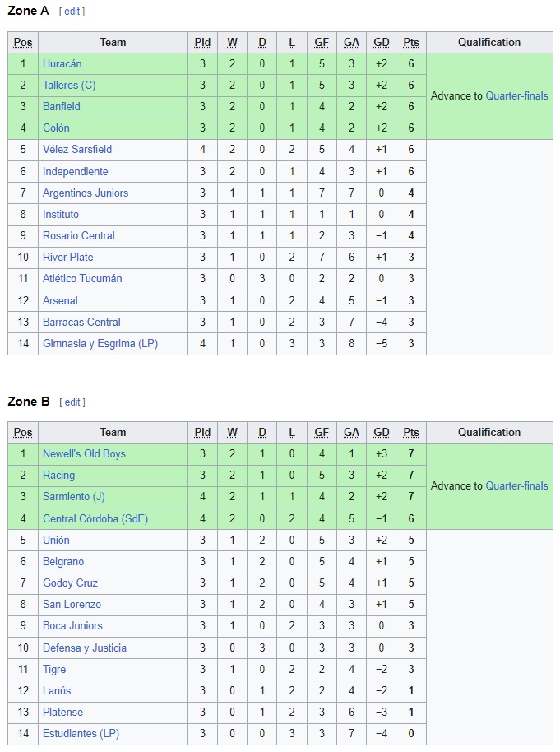Open the River Plate team link

click(68, 257)
